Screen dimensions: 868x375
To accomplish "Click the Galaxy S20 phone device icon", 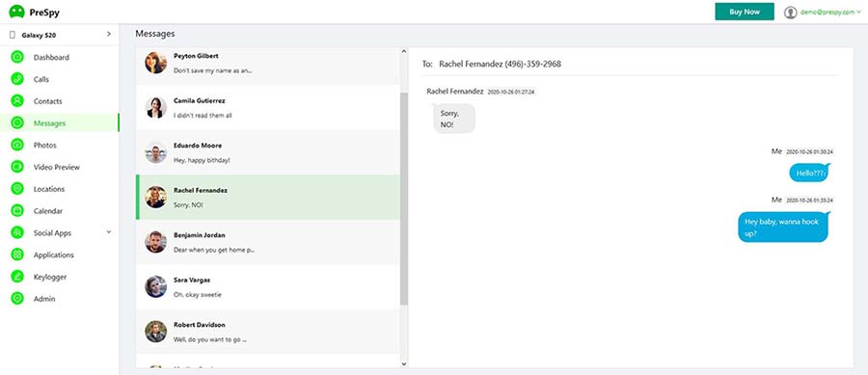I will coord(13,35).
